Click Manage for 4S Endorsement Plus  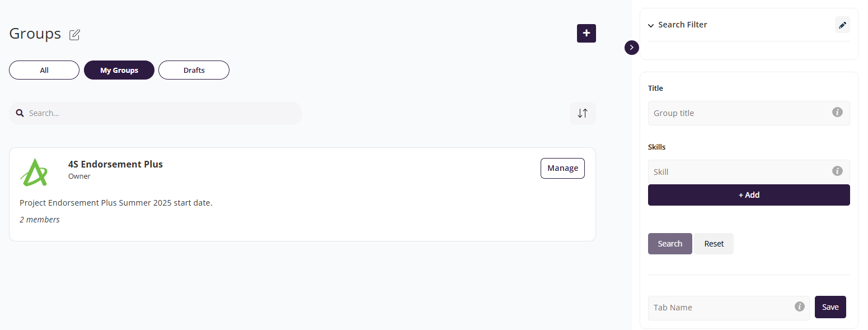[562, 168]
